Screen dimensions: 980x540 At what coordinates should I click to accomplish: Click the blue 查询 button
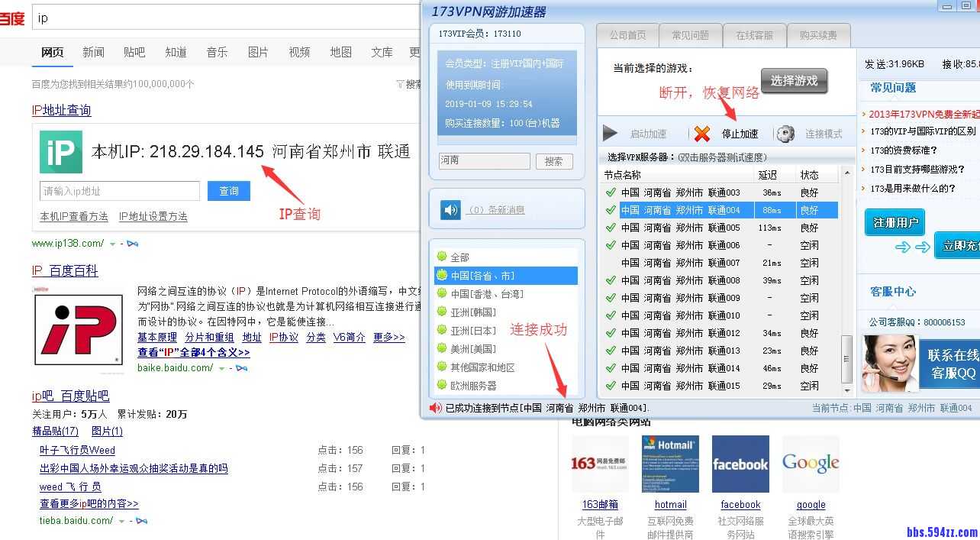[x=229, y=191]
